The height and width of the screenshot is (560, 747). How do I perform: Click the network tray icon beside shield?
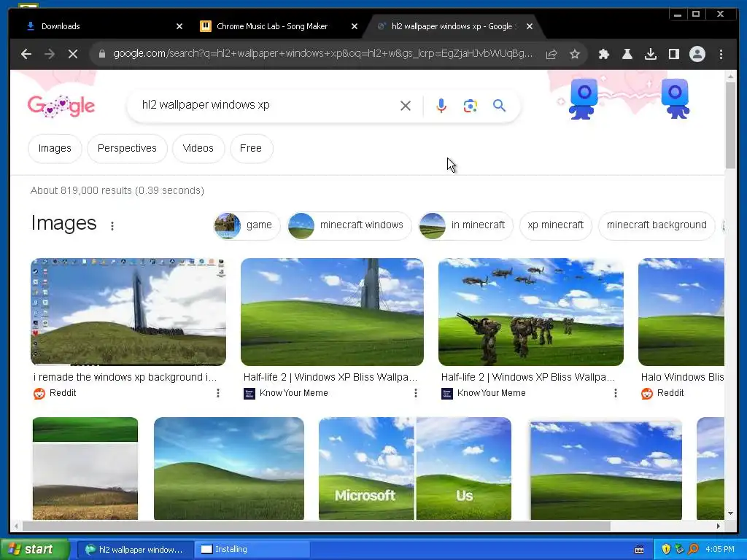(x=679, y=550)
